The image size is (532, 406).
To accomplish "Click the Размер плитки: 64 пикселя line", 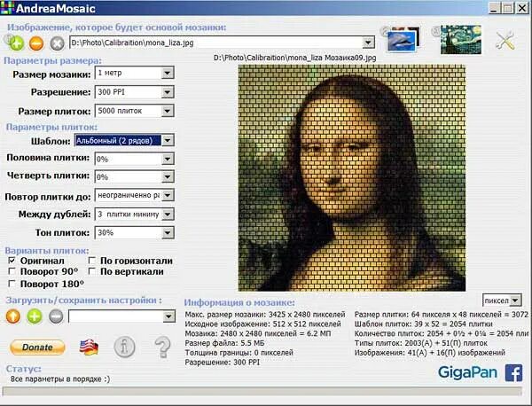I will coord(441,315).
